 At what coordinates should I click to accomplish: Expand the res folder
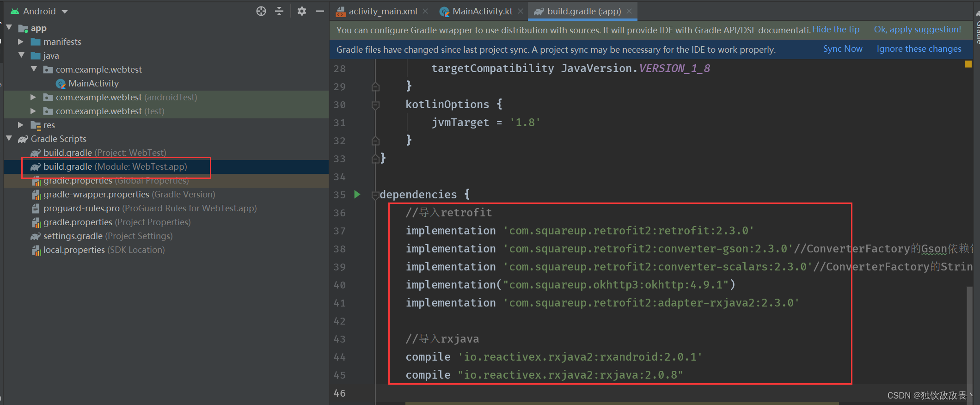tap(20, 125)
